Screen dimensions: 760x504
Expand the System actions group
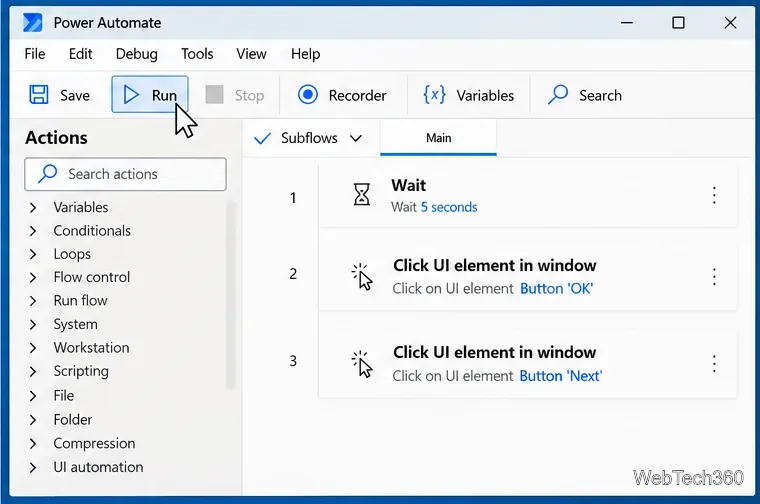(33, 324)
